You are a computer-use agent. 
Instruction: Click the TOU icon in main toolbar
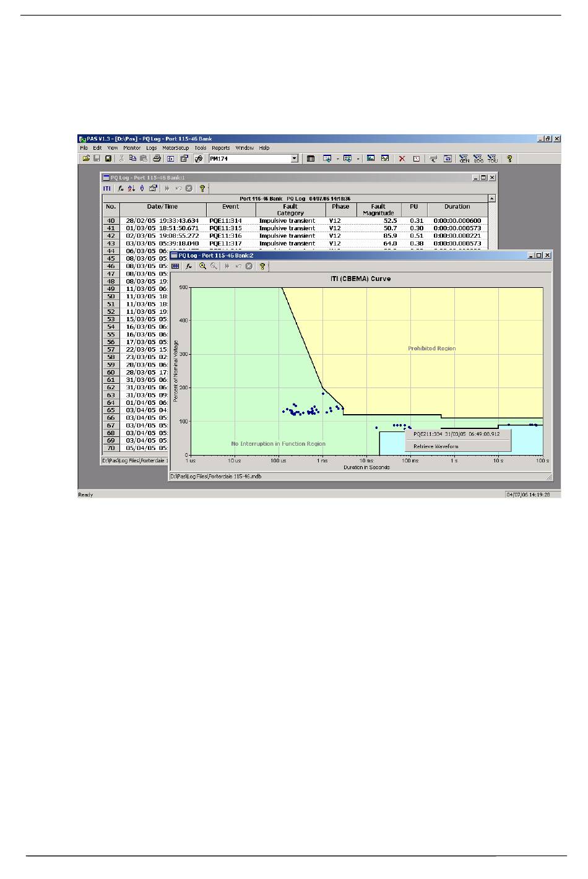pyautogui.click(x=493, y=158)
